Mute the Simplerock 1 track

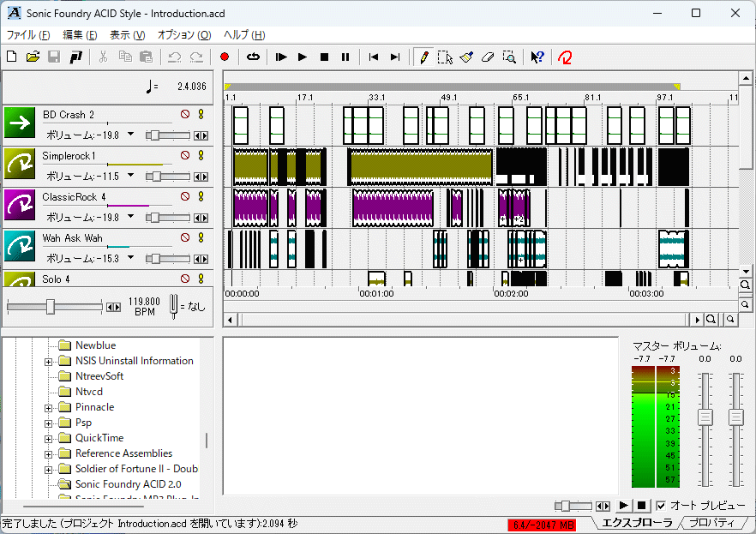(185, 155)
